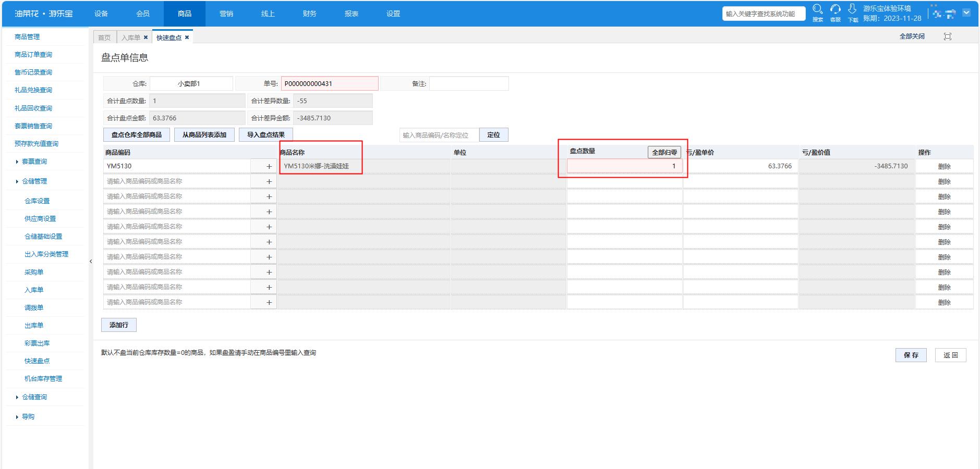Click the download icon in header

tap(852, 9)
